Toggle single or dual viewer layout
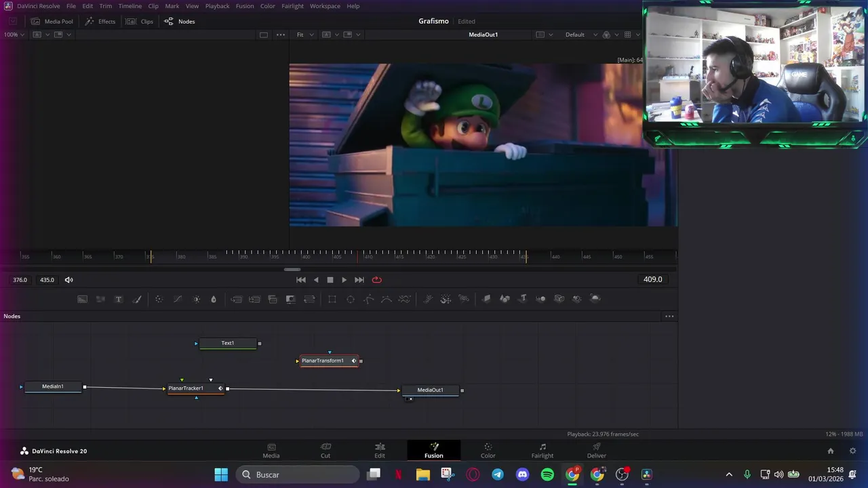 click(x=264, y=35)
